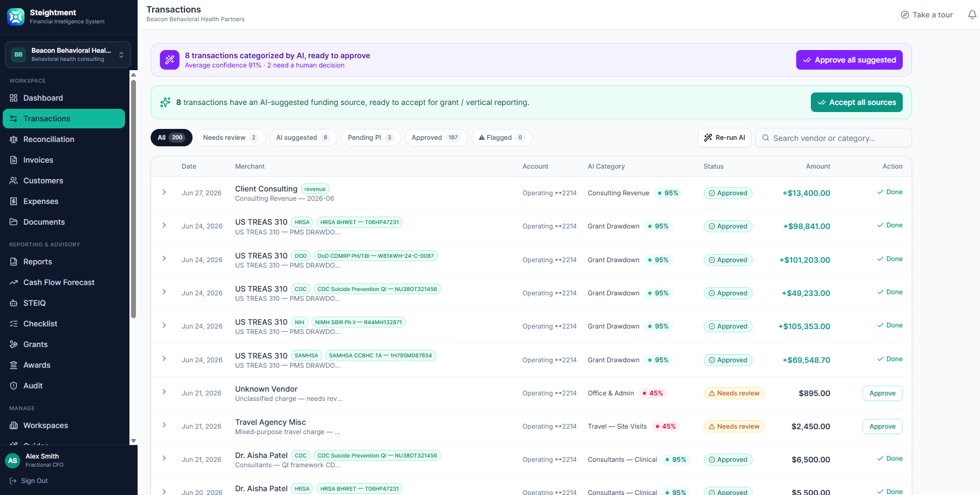Select the Needs review filter tab
980x495 pixels.
[231, 138]
